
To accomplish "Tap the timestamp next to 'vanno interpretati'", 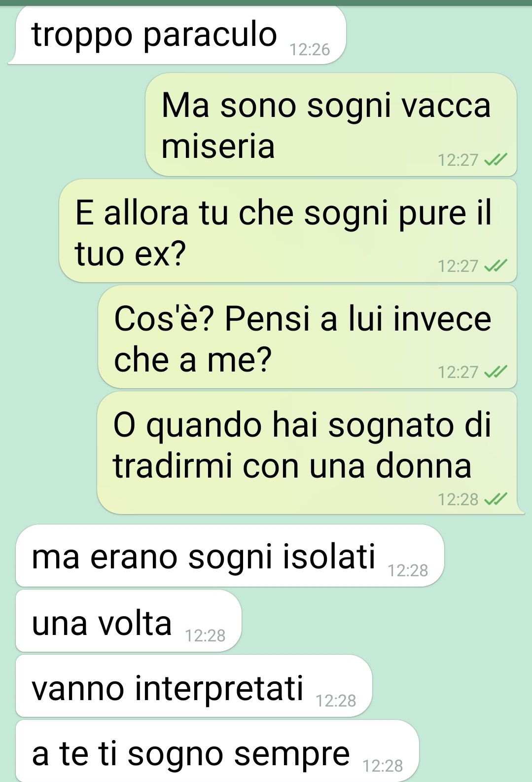I will click(x=336, y=701).
